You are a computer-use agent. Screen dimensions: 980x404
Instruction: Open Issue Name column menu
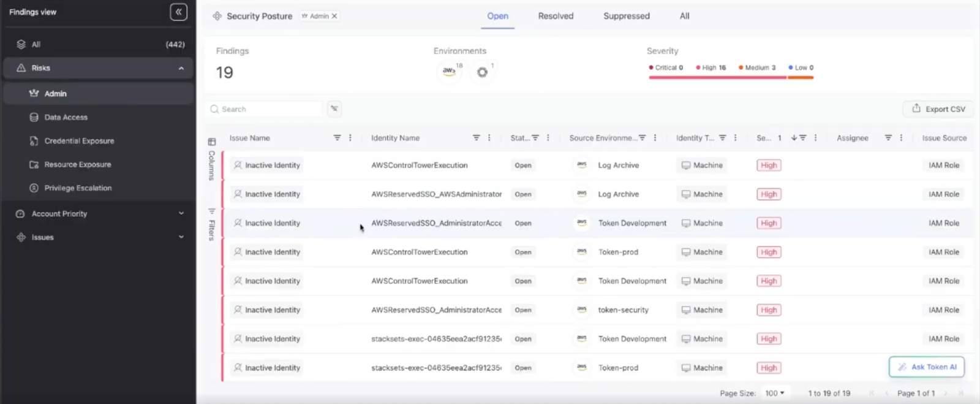pos(350,138)
